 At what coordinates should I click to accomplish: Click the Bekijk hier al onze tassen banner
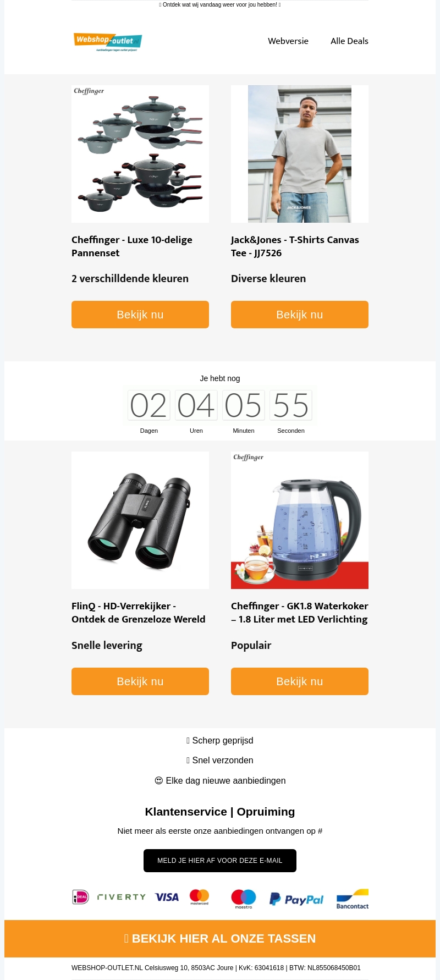tap(220, 939)
